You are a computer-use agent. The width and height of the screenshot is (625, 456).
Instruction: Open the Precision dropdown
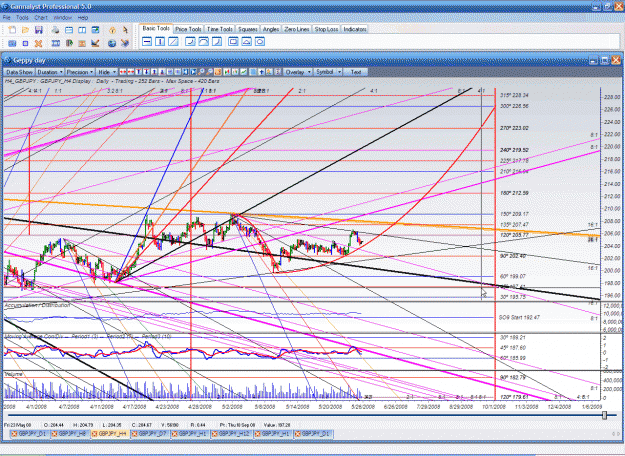[x=80, y=72]
